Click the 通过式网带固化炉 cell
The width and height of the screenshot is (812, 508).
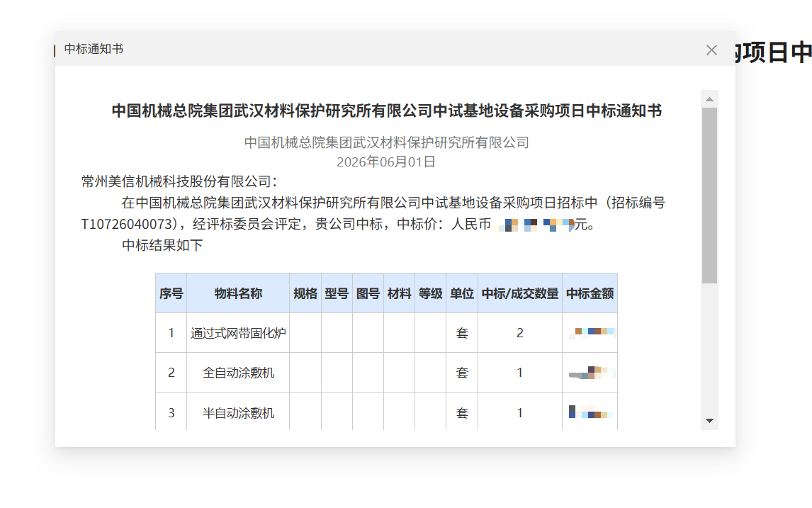[238, 333]
